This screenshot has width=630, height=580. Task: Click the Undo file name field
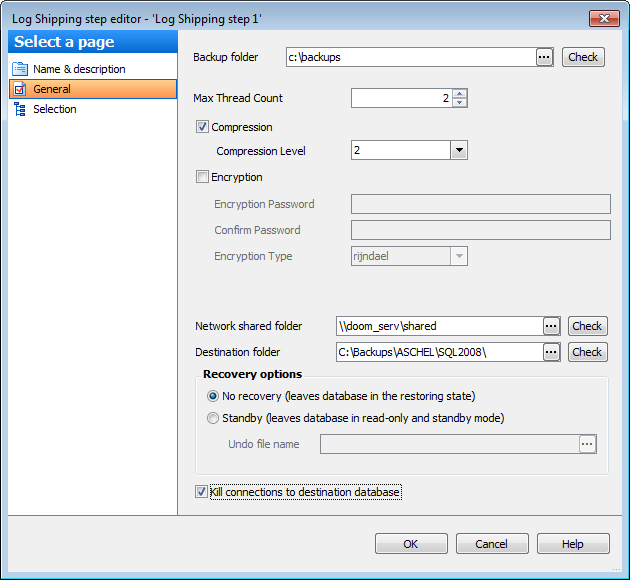(450, 444)
